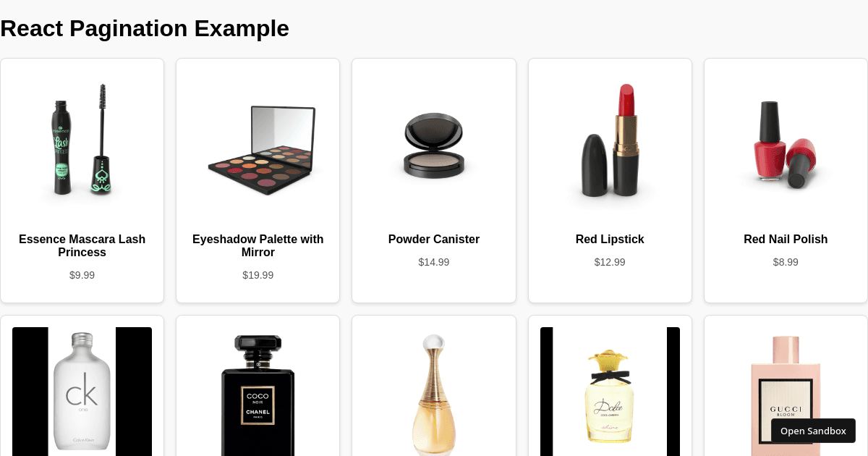Click the $14.99 powder price
Image resolution: width=868 pixels, height=456 pixels.
click(434, 262)
